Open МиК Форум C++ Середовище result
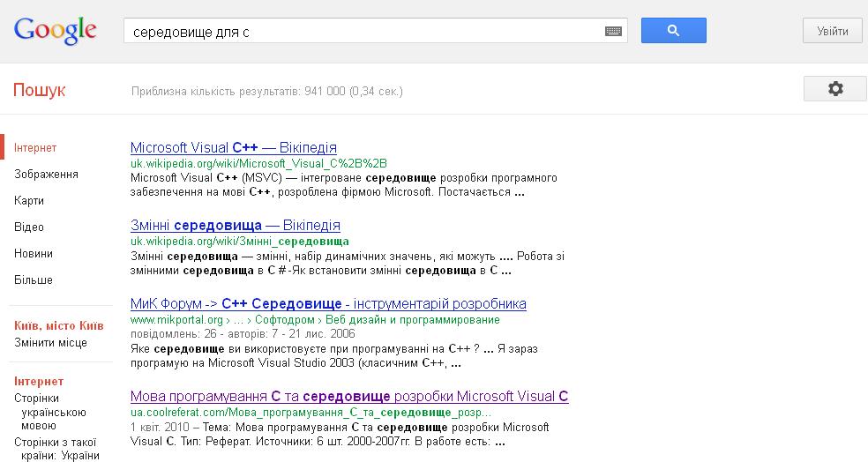Image resolution: width=868 pixels, height=462 pixels. pyautogui.click(x=328, y=303)
